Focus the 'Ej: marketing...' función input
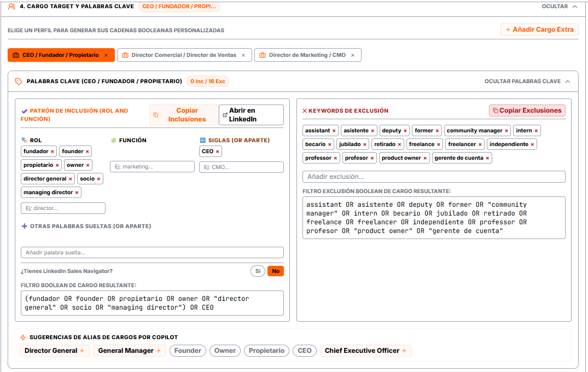The width and height of the screenshot is (588, 372). [x=152, y=167]
